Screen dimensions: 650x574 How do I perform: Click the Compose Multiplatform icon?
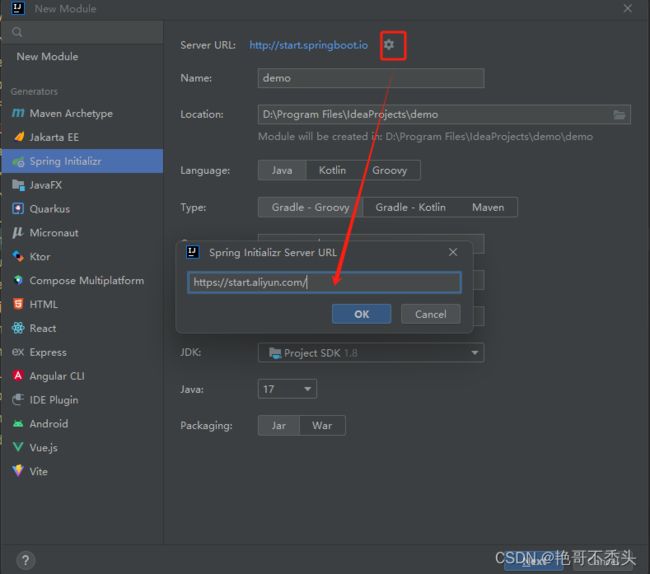18,280
